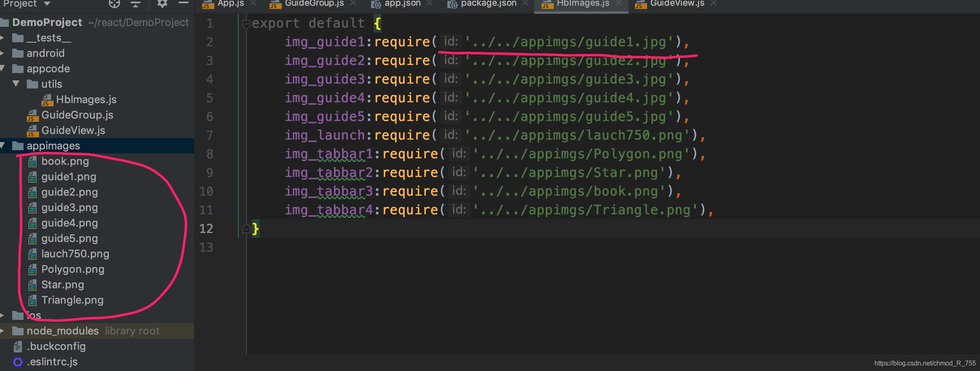Switch to the GuideView.js tab
Screen dimensions: 980x371
[x=677, y=4]
